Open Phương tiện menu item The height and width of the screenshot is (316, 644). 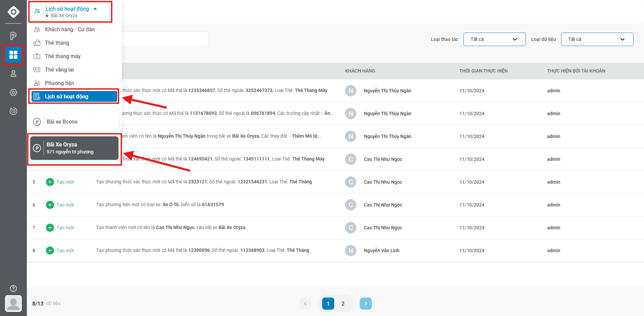click(59, 83)
